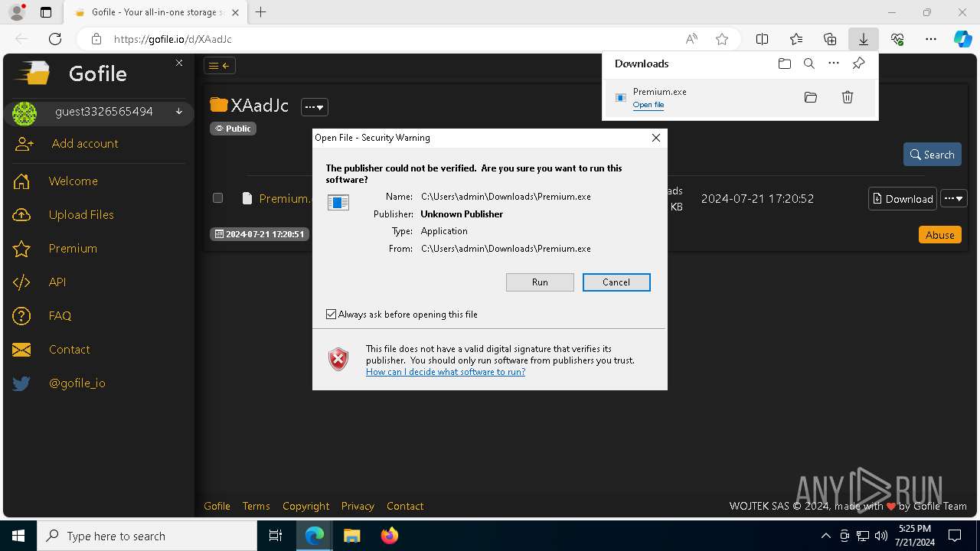Open the footer Contact link
This screenshot has width=980, height=551.
coord(405,506)
